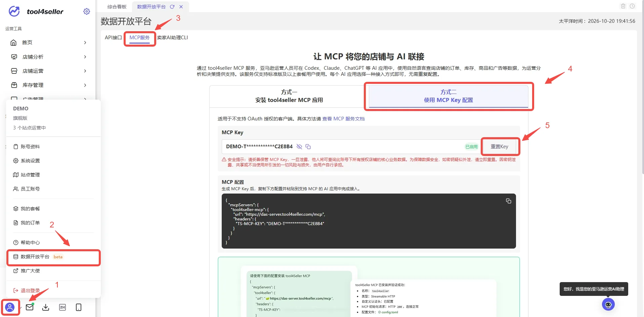The width and height of the screenshot is (644, 317).
Task: Toggle MCP Key visibility eye icon
Action: pos(299,147)
